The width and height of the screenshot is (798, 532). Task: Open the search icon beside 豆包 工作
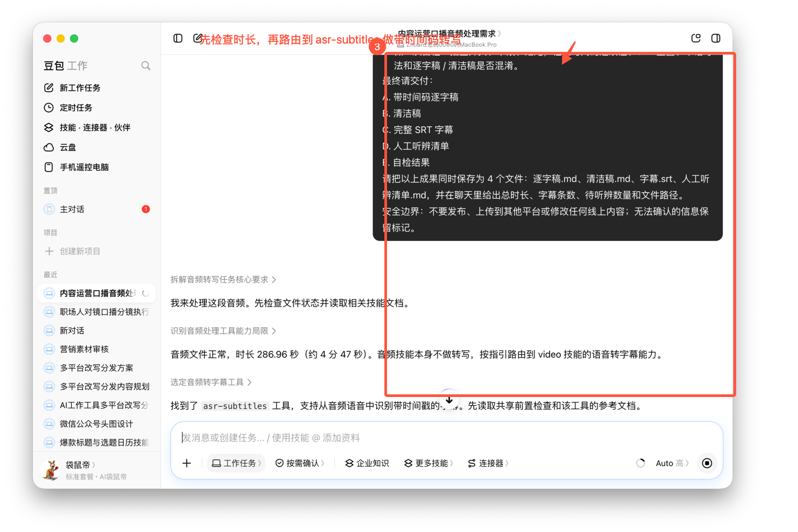point(146,66)
